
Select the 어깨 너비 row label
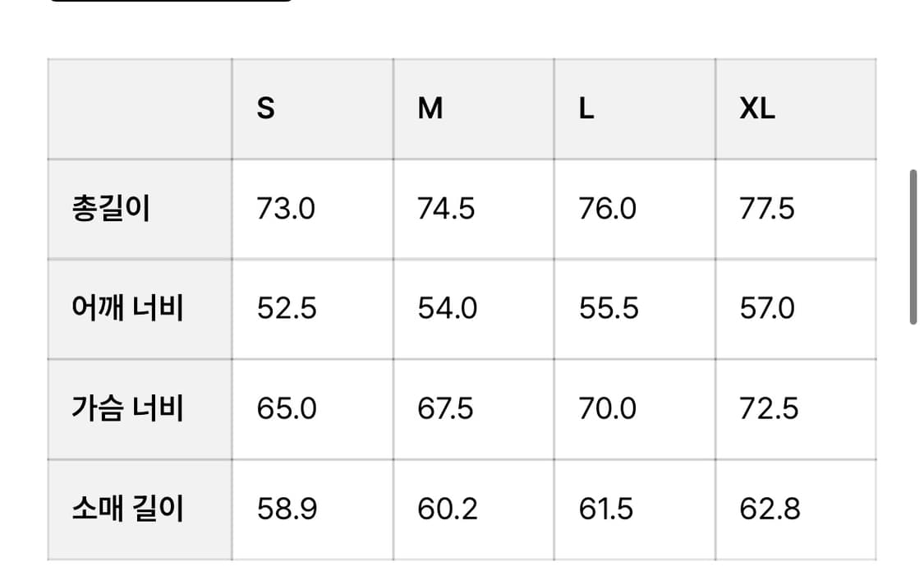pyautogui.click(x=127, y=309)
